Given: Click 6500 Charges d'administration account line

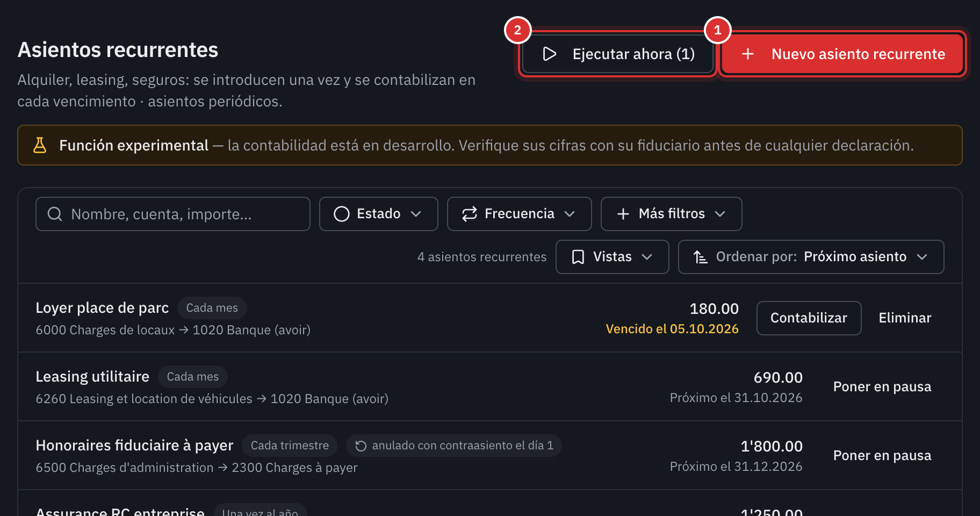Looking at the screenshot, I should click(197, 468).
